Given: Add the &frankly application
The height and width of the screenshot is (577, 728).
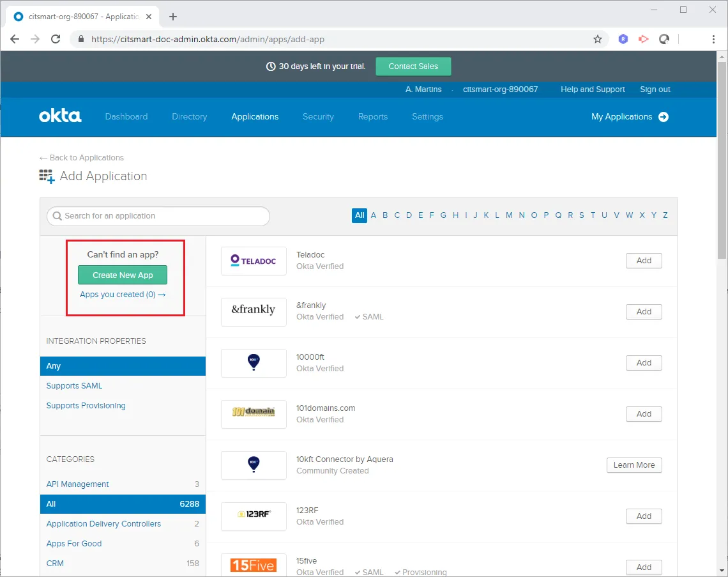Looking at the screenshot, I should pos(644,312).
